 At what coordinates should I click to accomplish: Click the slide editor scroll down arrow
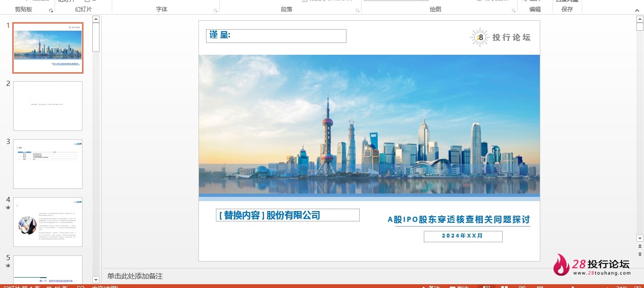(640, 238)
